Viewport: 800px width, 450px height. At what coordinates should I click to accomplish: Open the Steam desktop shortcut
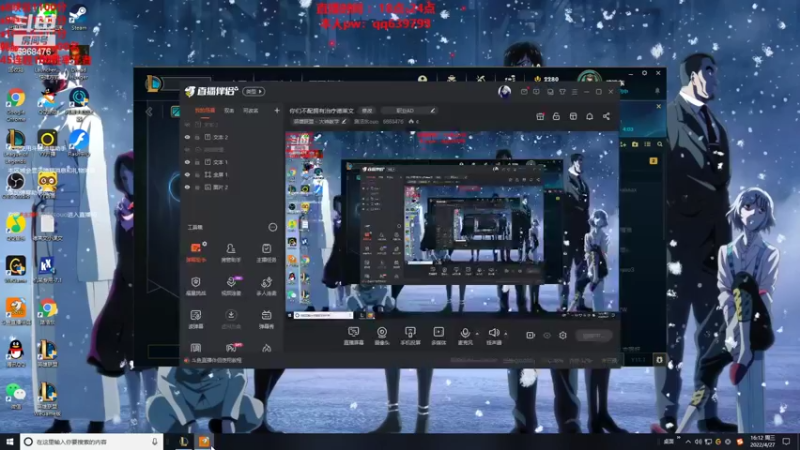click(x=78, y=17)
